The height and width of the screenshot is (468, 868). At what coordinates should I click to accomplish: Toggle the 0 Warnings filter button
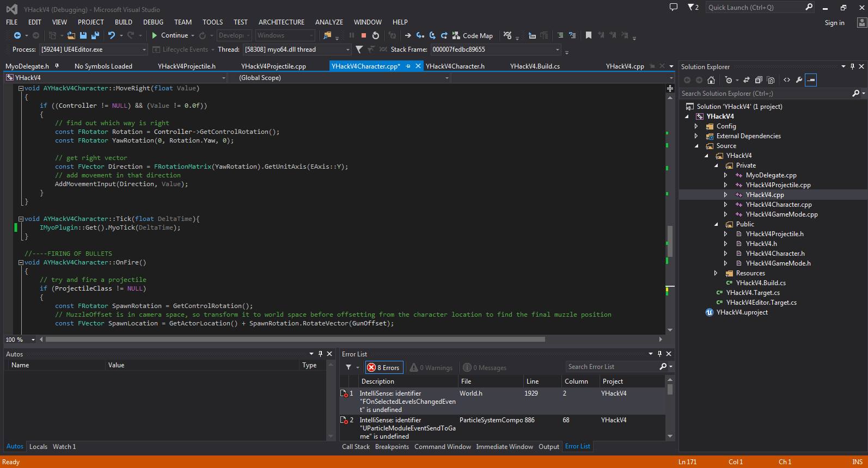point(431,367)
